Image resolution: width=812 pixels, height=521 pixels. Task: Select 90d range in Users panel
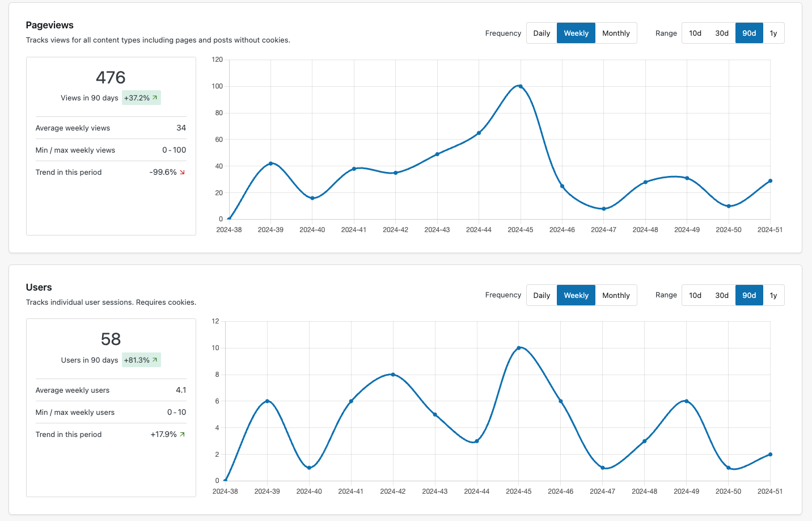[x=749, y=296]
